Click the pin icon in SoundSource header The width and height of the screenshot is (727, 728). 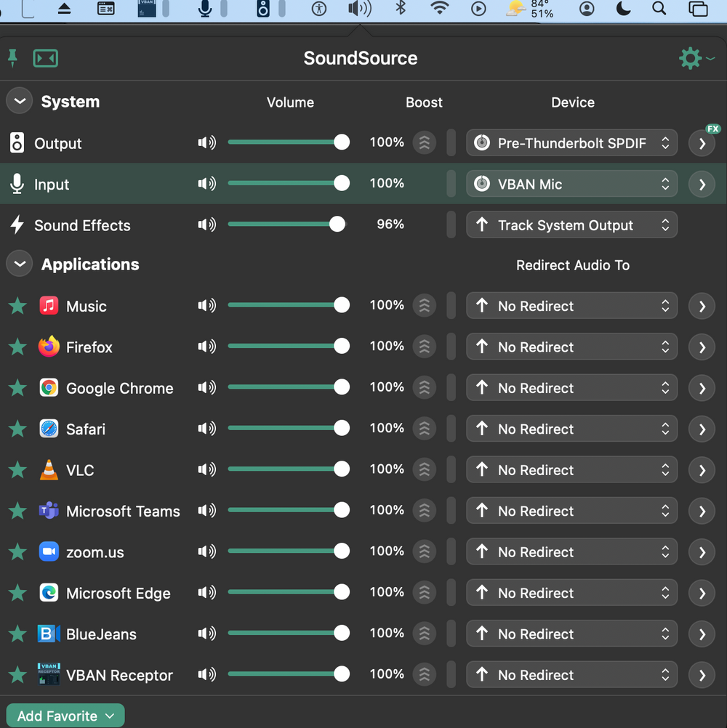[12, 58]
